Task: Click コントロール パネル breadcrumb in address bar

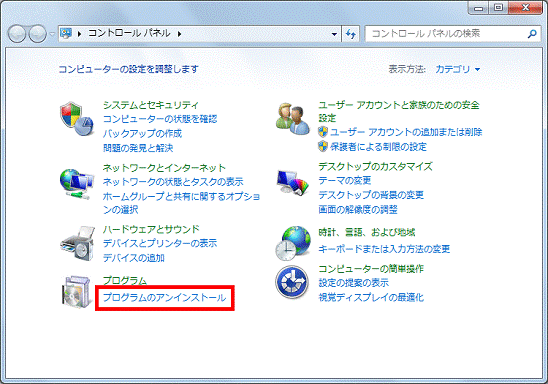Action: click(x=129, y=33)
